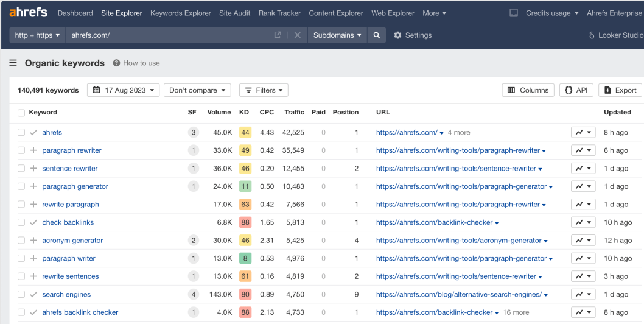Expand URL options for backlink-checker in check backlinks row
Screen dimensions: 644x324
497,223
